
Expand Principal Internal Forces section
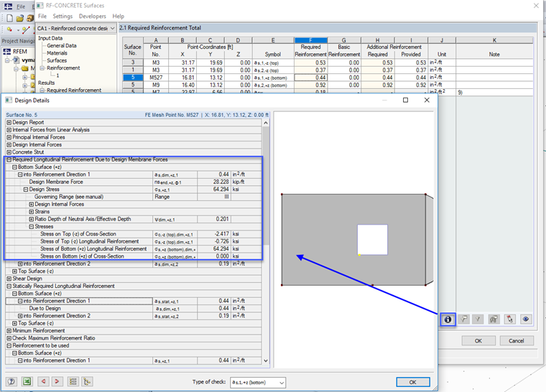[9, 137]
